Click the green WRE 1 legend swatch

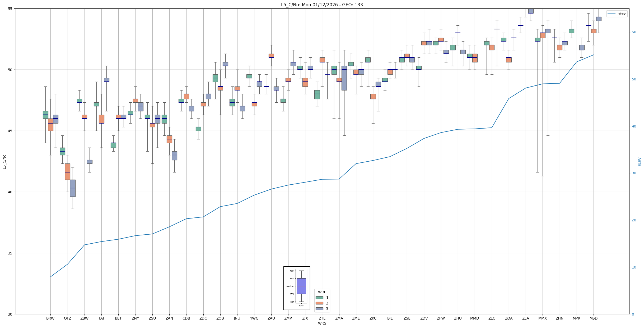319,298
